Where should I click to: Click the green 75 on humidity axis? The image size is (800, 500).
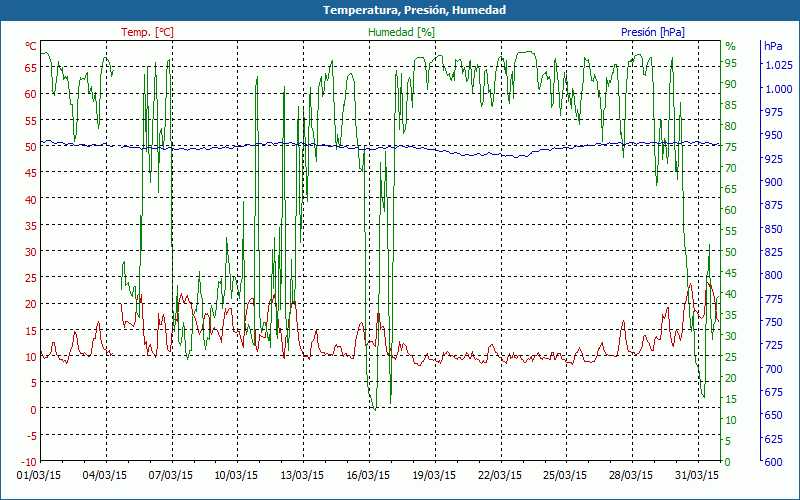click(731, 147)
